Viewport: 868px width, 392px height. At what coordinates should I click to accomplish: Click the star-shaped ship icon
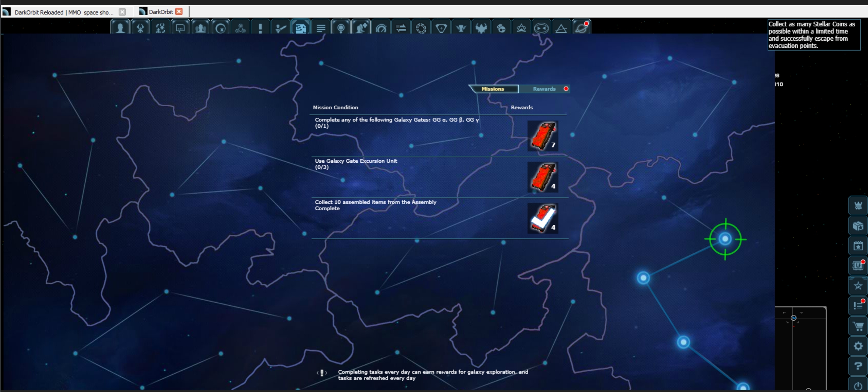(x=521, y=27)
